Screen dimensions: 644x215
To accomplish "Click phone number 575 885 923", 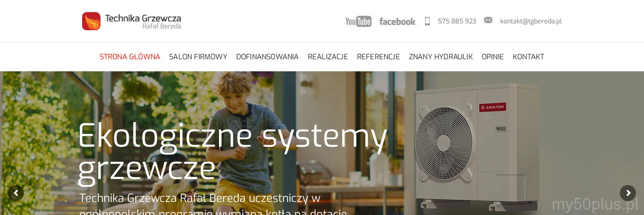I will 457,21.
